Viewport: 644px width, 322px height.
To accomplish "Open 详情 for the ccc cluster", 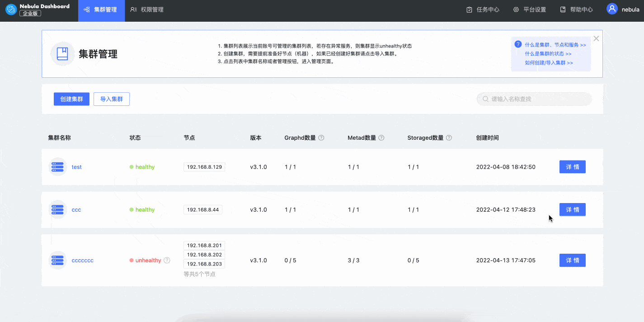I will 573,210.
